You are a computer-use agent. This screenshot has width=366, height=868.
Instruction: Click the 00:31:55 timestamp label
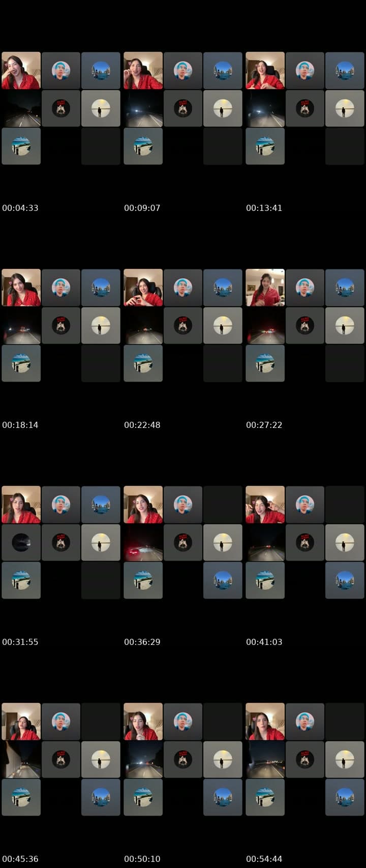[x=20, y=642]
